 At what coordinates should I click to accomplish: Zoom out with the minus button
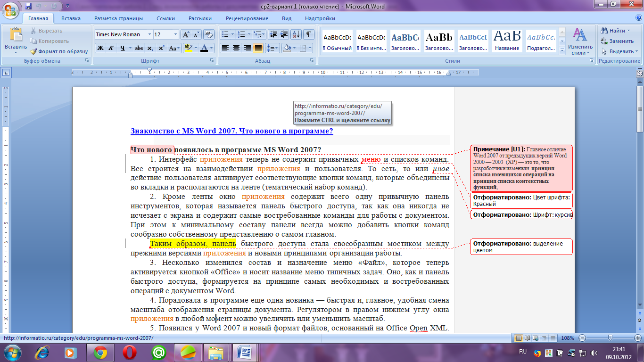582,338
